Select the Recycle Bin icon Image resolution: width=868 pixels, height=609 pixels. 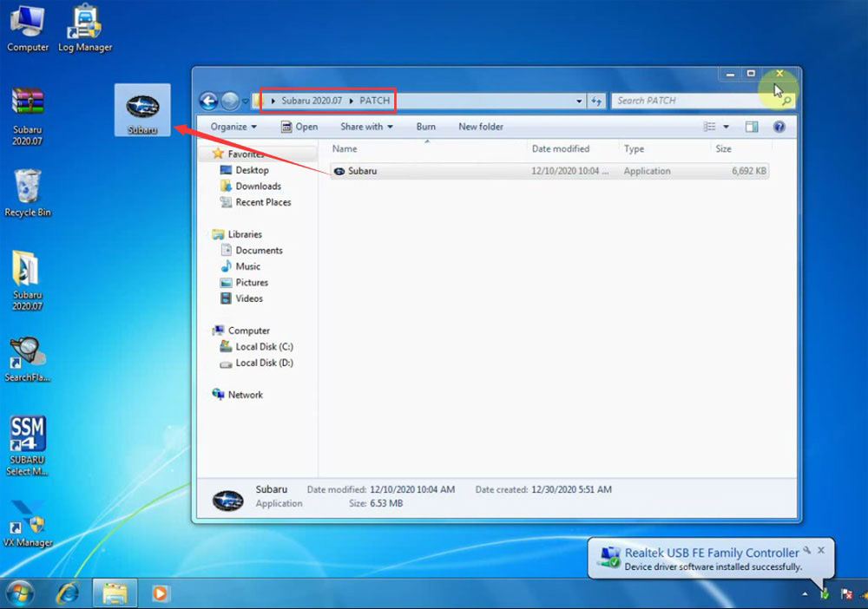[27, 193]
